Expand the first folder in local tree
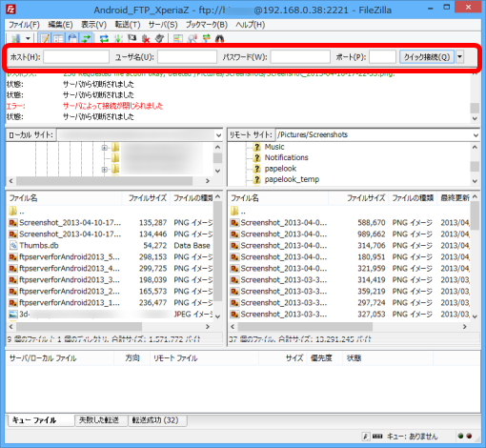 pos(105,148)
